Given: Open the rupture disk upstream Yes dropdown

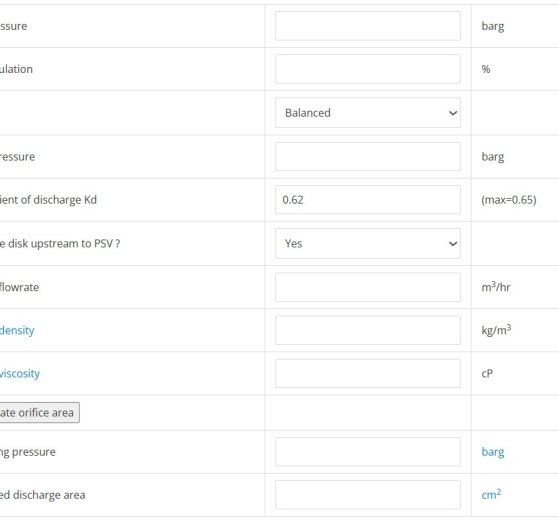Looking at the screenshot, I should (368, 243).
